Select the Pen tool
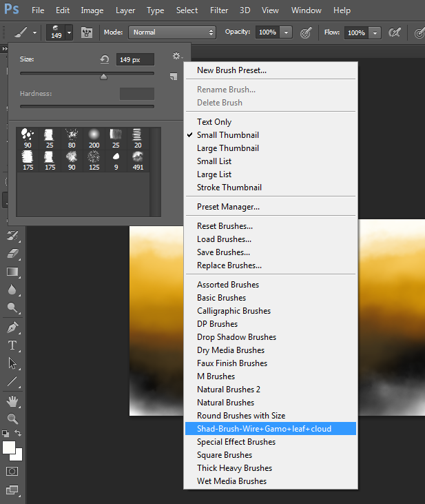This screenshot has height=504, width=425. click(x=12, y=327)
